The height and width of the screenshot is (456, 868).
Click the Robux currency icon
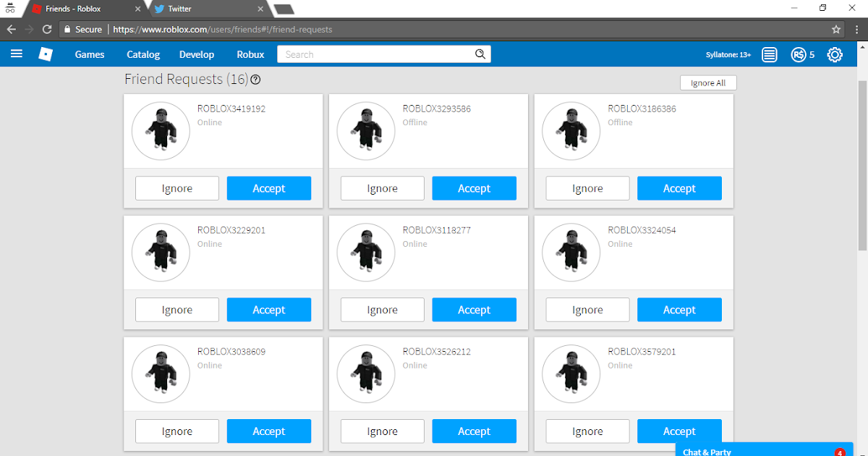[x=798, y=54]
